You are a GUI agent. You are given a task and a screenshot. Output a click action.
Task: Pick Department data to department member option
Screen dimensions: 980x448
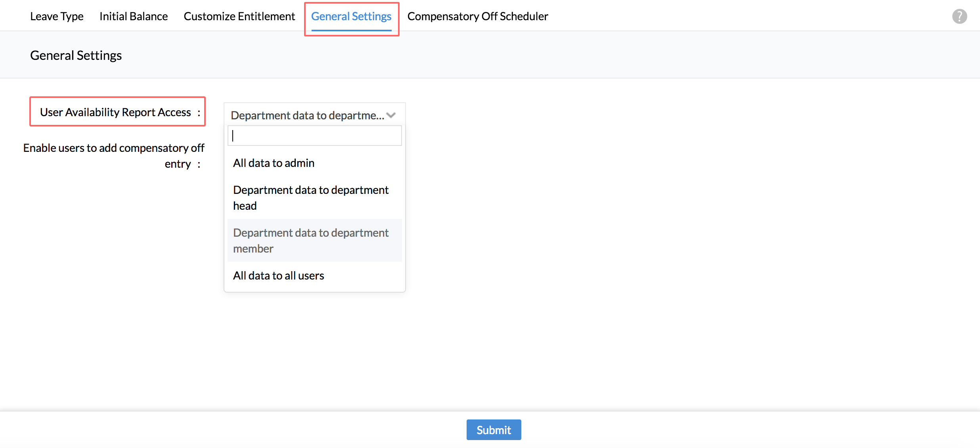[x=310, y=240]
